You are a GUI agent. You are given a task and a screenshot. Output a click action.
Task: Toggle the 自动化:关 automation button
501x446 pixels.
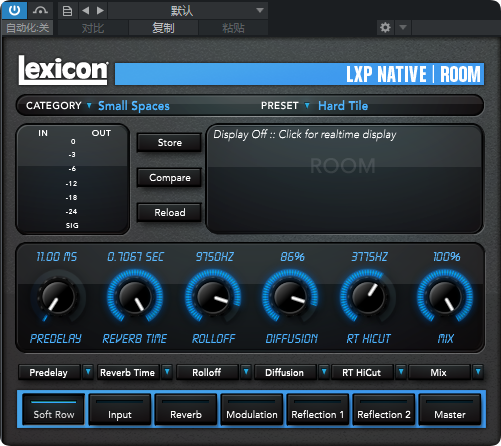coord(27,28)
